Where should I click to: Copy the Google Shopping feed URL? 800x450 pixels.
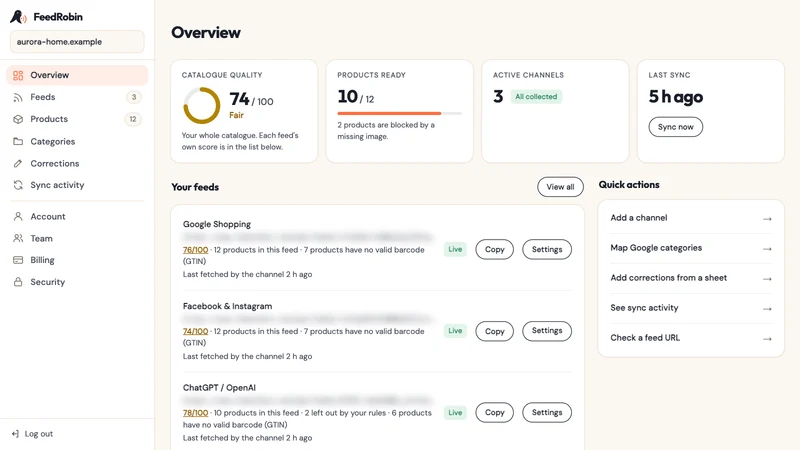tap(494, 249)
